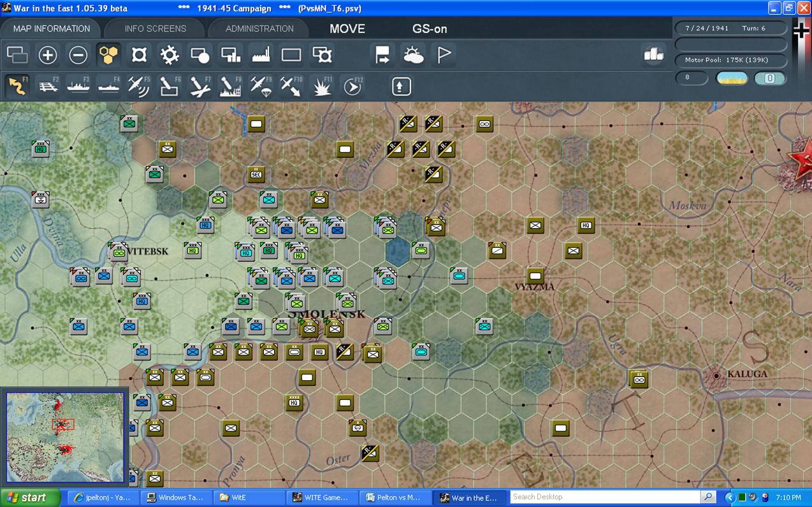Select F3 naval transport mode

click(x=78, y=86)
